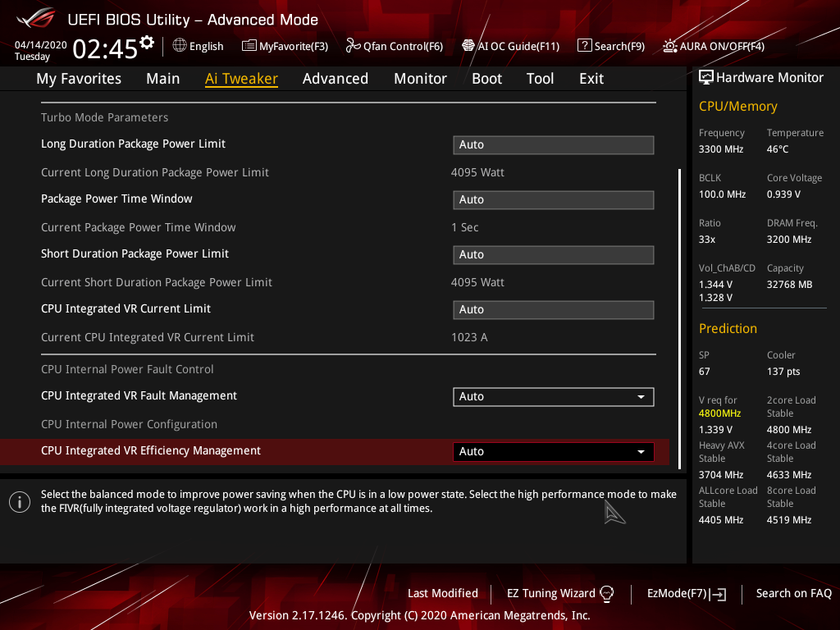Screen dimensions: 840x630
Task: Go to the Exit tab
Action: pyautogui.click(x=591, y=79)
